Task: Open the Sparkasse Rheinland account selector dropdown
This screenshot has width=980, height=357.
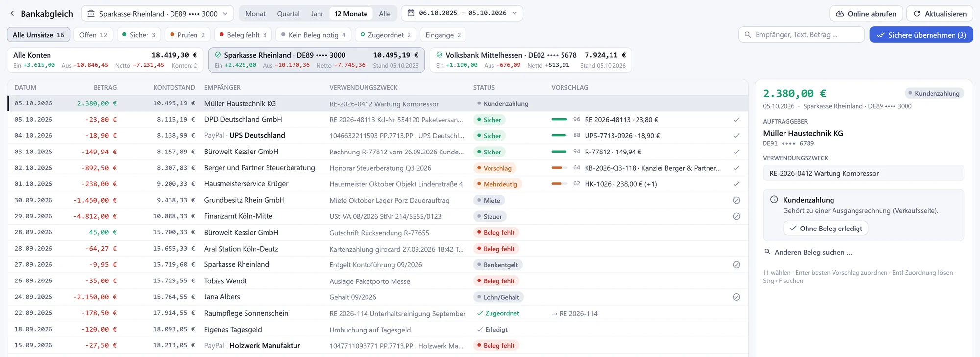Action: click(157, 14)
